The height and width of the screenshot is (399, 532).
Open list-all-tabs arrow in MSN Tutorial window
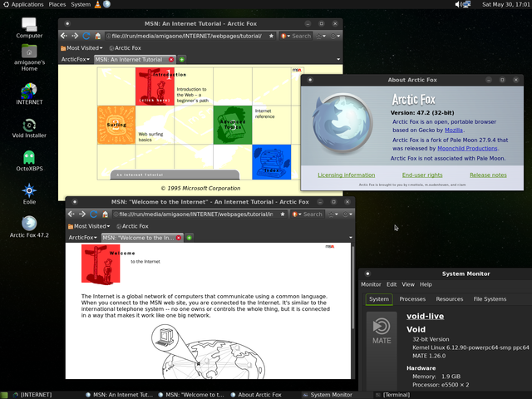(338, 59)
